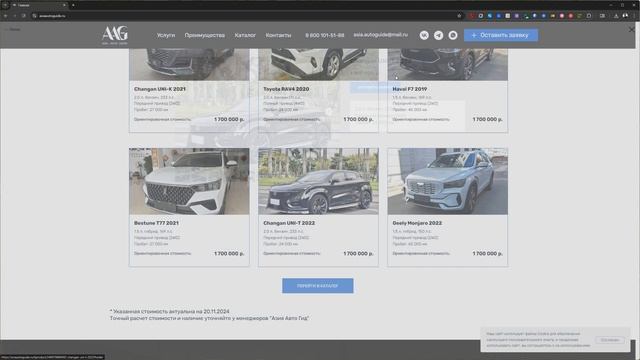This screenshot has width=640, height=360.
Task: Open the Каталог menu item
Action: pyautogui.click(x=245, y=35)
